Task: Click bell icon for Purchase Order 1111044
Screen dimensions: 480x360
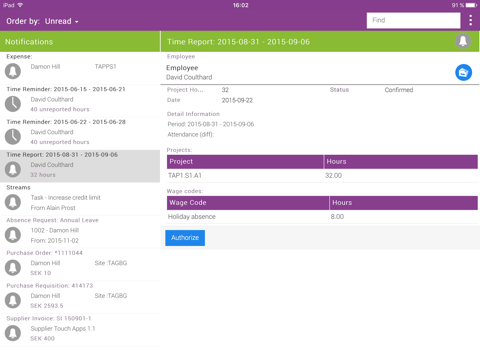Action: (13, 267)
